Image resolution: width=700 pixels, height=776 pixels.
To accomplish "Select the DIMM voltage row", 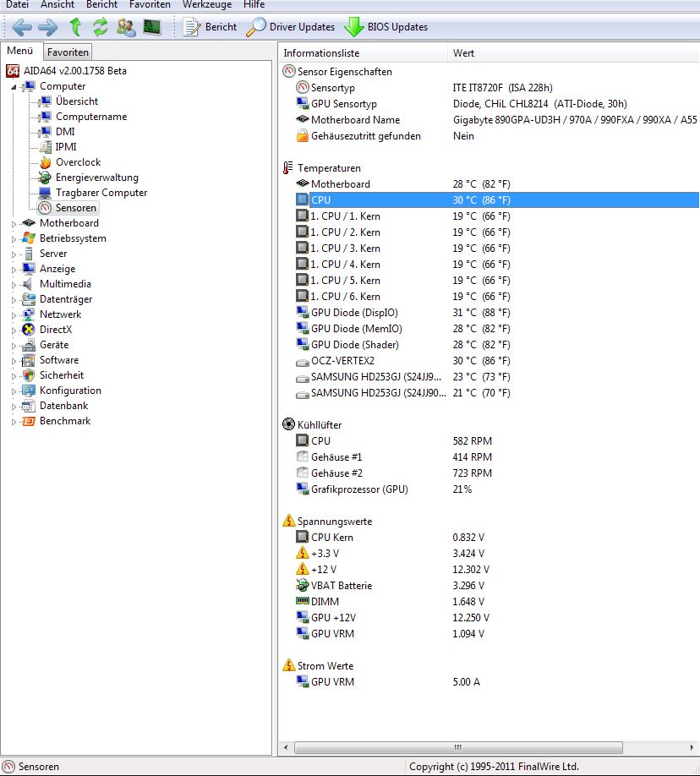I will (489, 602).
